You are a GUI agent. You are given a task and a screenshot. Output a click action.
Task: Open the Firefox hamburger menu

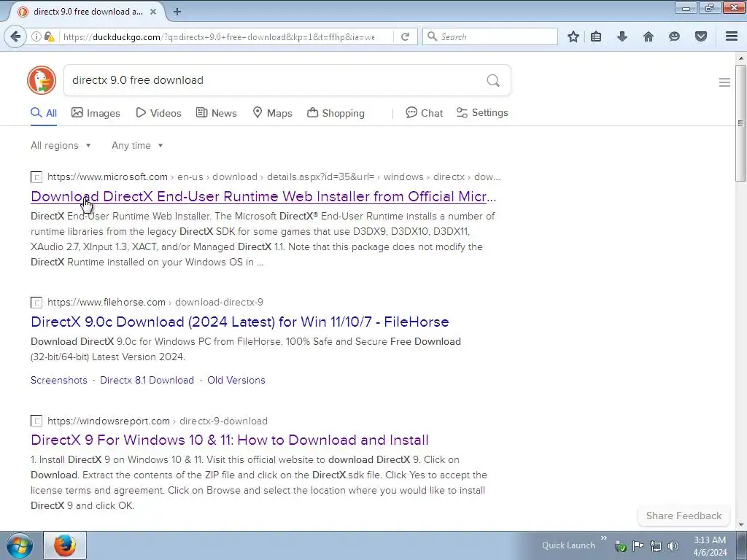(x=732, y=36)
